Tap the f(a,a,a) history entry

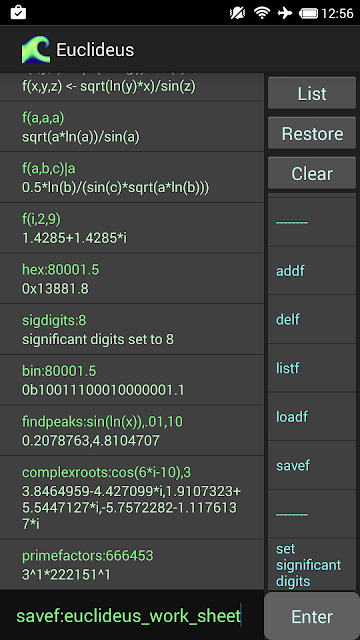tap(131, 127)
